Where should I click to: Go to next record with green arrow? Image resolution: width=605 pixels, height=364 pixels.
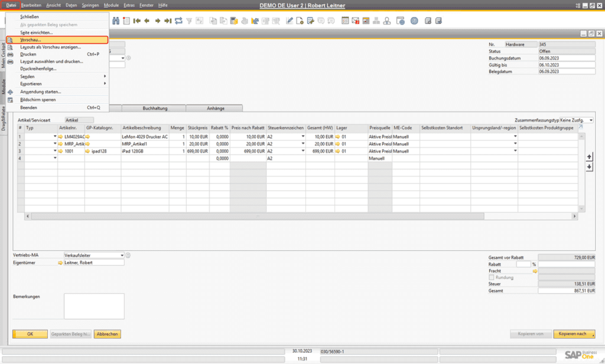[x=159, y=21]
